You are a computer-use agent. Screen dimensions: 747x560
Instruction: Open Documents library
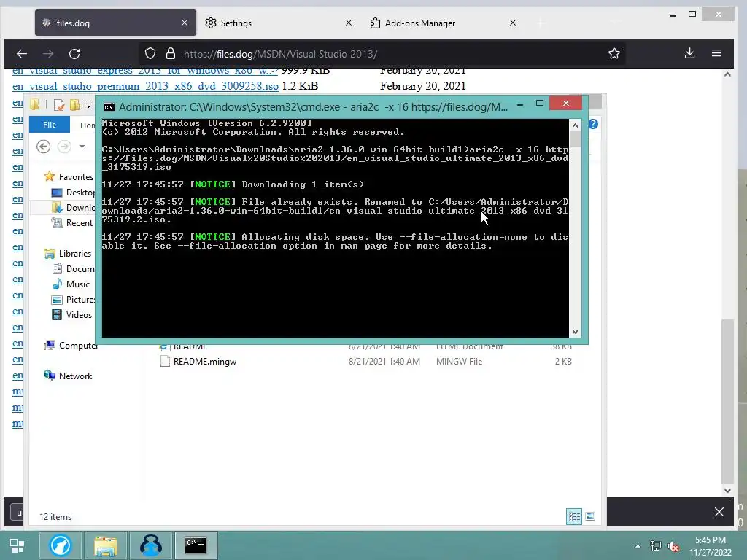(x=74, y=268)
